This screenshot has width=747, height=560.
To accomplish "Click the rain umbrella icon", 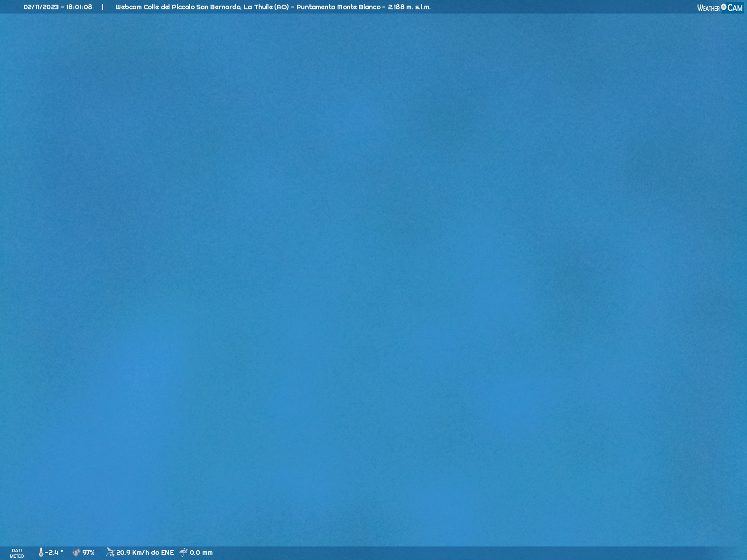I will (x=183, y=553).
